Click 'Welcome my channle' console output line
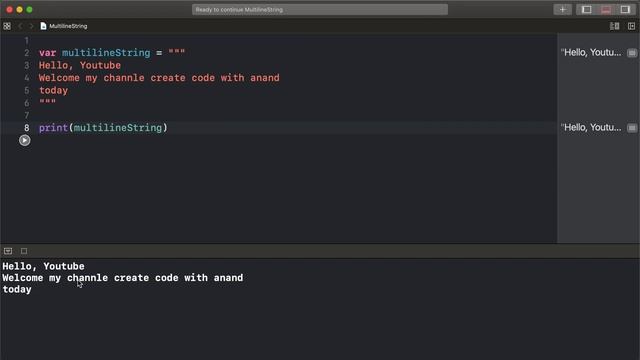 pyautogui.click(x=122, y=278)
